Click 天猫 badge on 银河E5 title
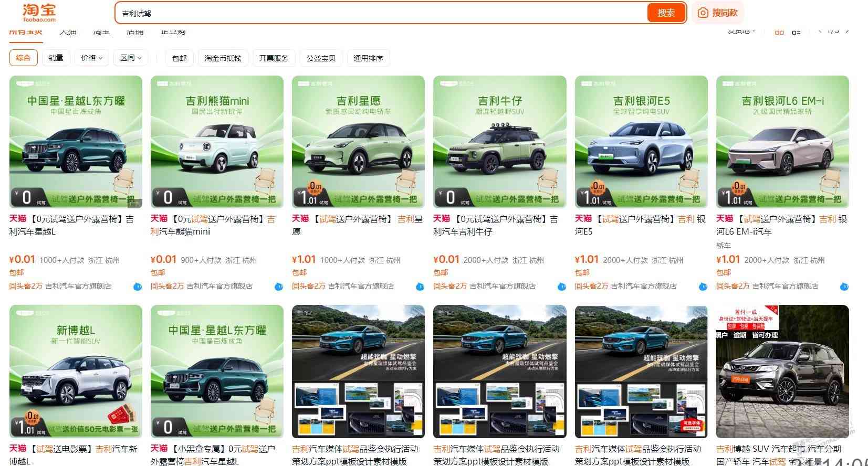 tap(583, 218)
